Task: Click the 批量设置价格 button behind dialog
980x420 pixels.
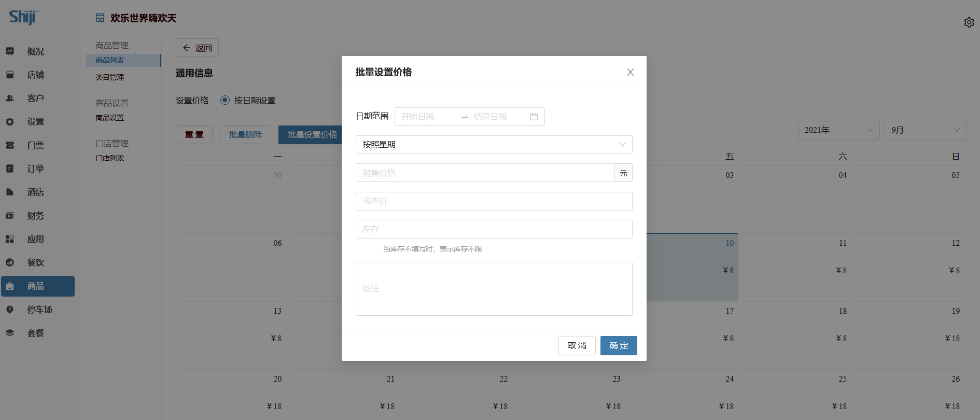Action: click(310, 135)
